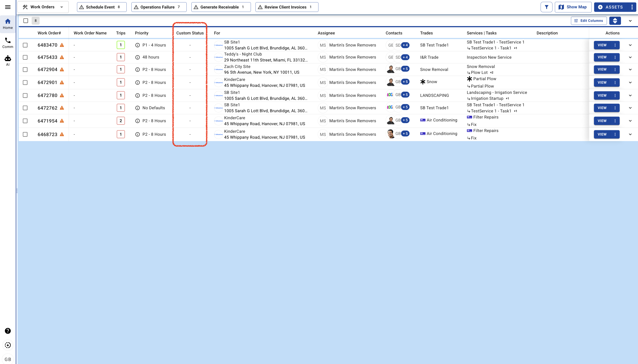Expand row for work order 6472904
This screenshot has height=364, width=638.
pyautogui.click(x=630, y=69)
